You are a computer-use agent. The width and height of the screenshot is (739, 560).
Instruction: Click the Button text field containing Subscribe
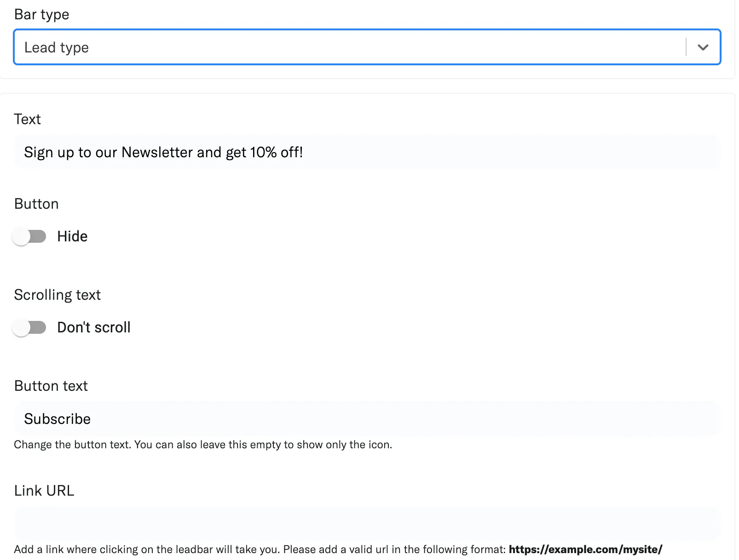pyautogui.click(x=366, y=419)
